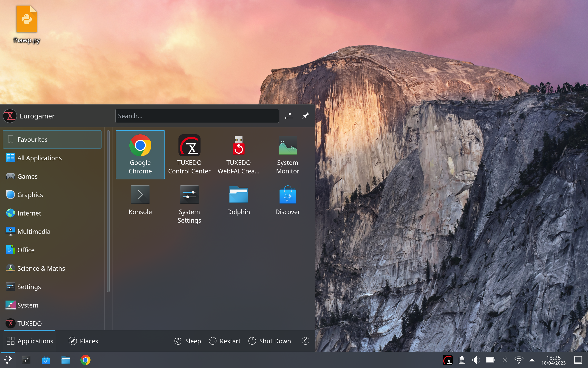Click inside the Search field
The width and height of the screenshot is (588, 368).
[197, 116]
